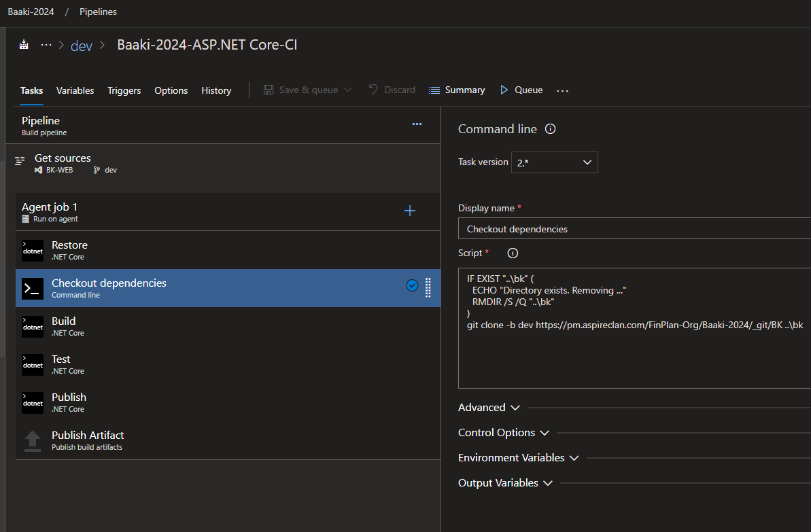The width and height of the screenshot is (811, 532).
Task: Open the pipeline Summary
Action: (458, 90)
